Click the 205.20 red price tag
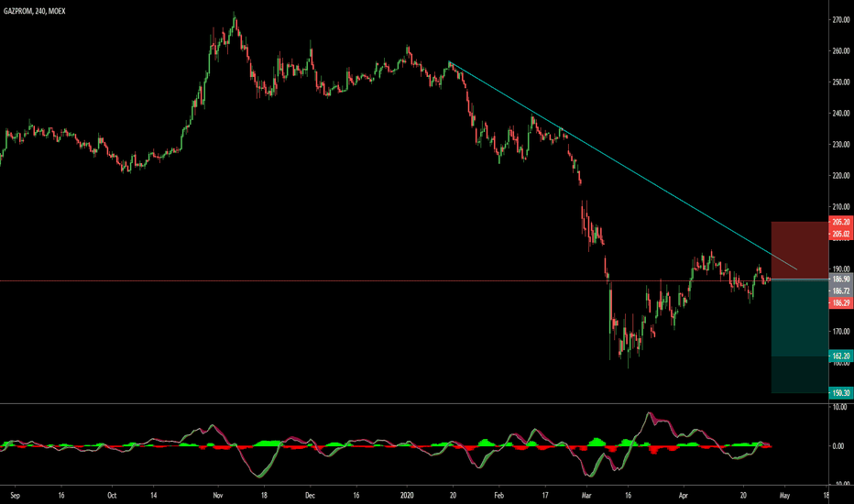854x504 pixels. (x=841, y=222)
